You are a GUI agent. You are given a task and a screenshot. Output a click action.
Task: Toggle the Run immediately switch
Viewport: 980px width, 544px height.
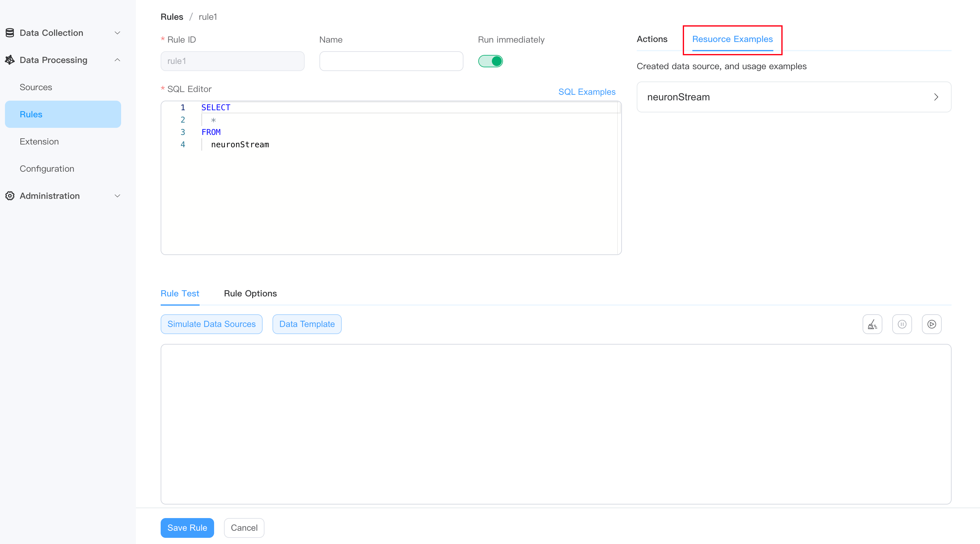point(490,61)
